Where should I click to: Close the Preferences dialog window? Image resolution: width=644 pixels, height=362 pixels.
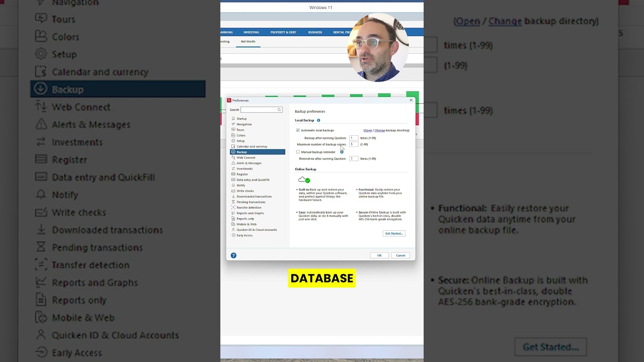coord(411,100)
